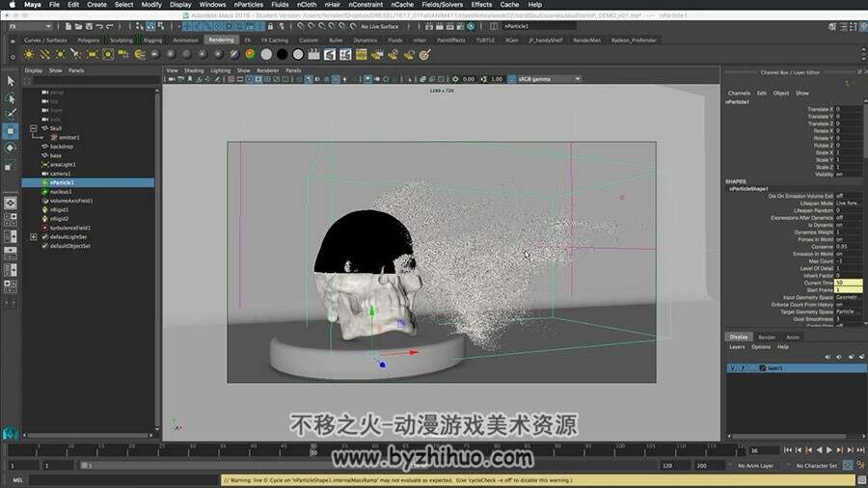Open the Outliner Display menu

[x=33, y=70]
